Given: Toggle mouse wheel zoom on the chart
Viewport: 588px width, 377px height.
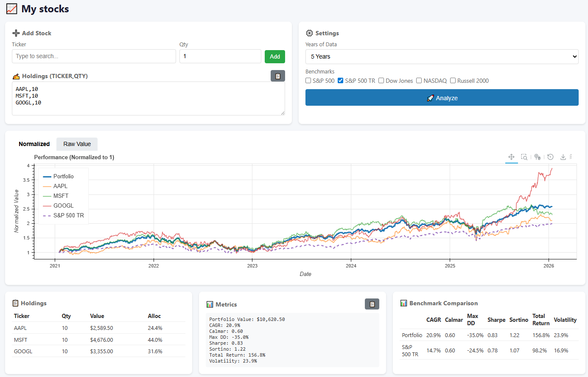Looking at the screenshot, I should tap(537, 157).
